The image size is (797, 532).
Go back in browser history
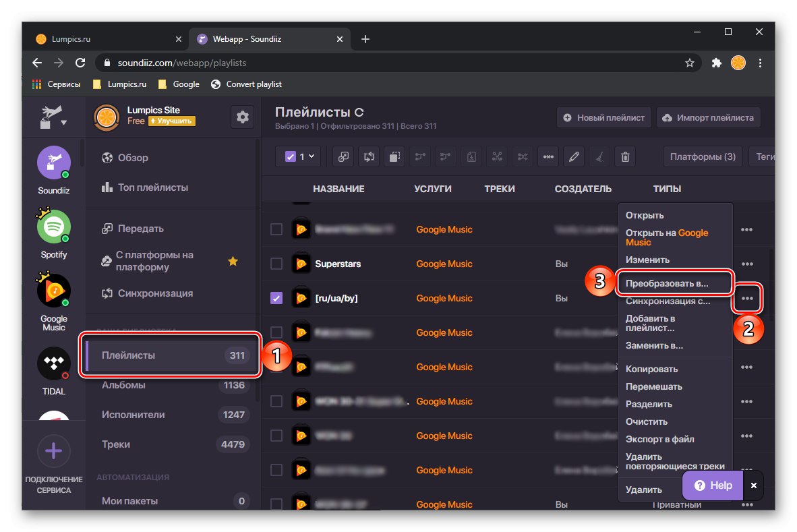click(37, 63)
